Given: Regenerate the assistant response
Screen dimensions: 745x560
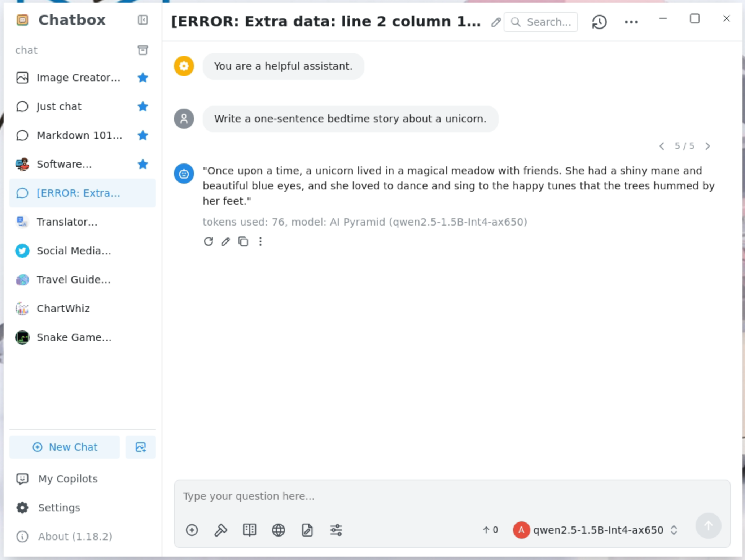Looking at the screenshot, I should point(208,241).
